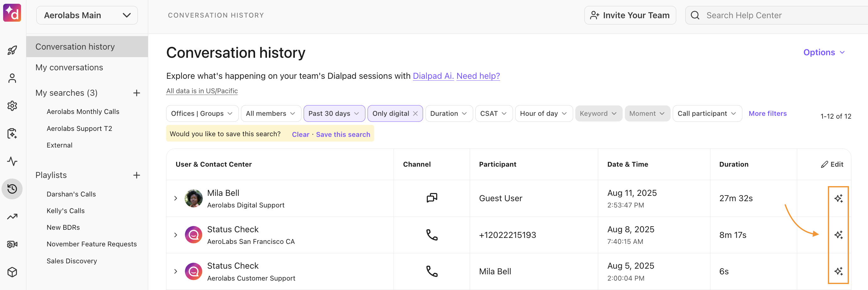
Task: Click All data is in US/Pacific timezone link
Action: click(x=202, y=91)
